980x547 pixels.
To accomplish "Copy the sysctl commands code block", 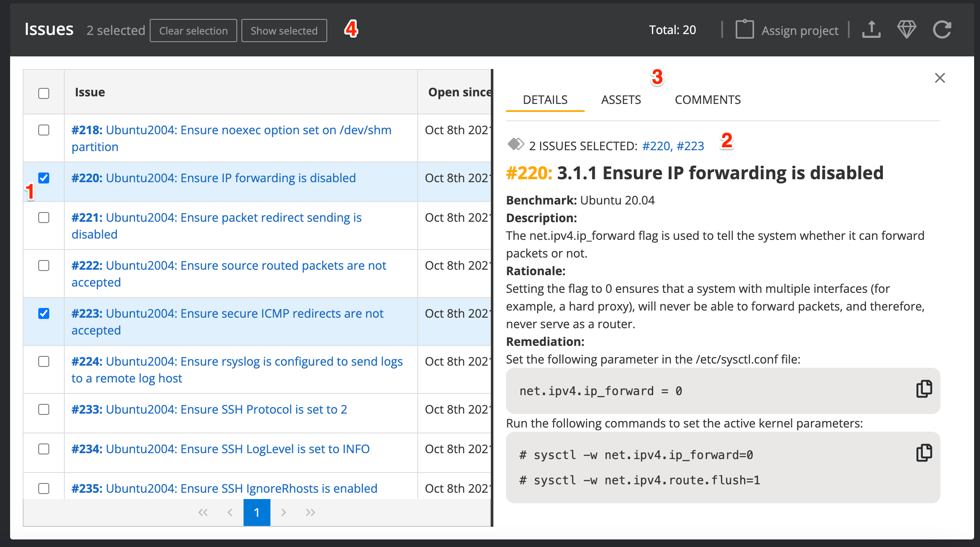I will tap(924, 453).
